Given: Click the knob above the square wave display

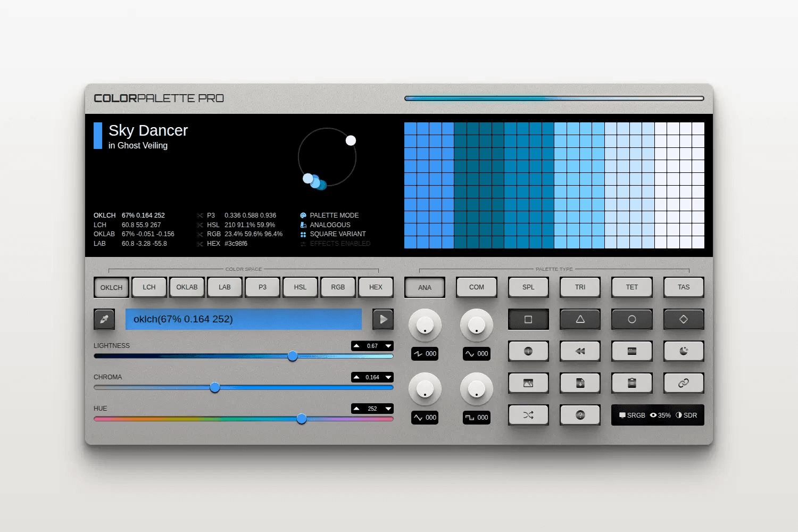Looking at the screenshot, I should (476, 389).
